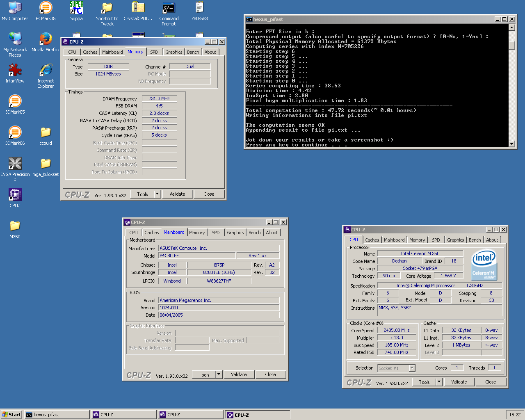Launch EVGA Precision X icon
The width and height of the screenshot is (525, 420).
click(15, 169)
